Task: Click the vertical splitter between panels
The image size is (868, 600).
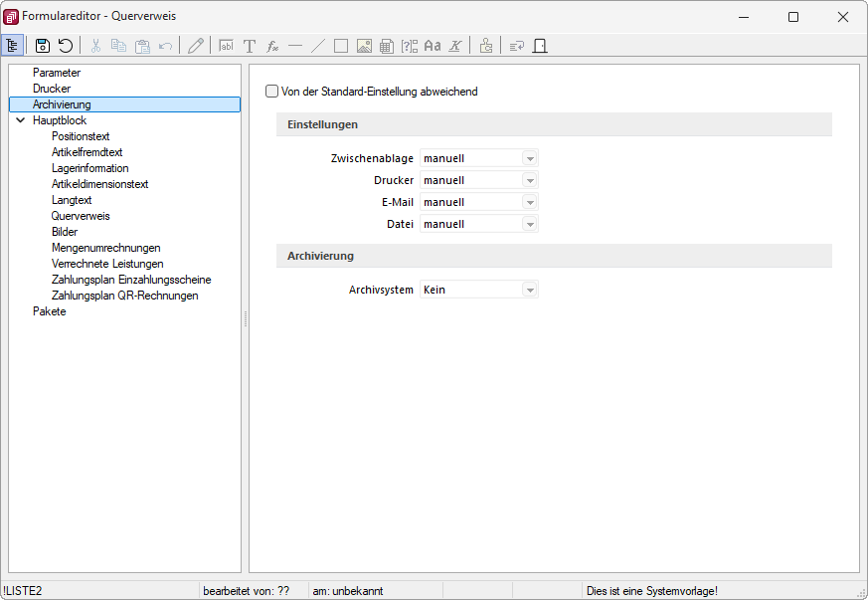Action: coord(245,318)
